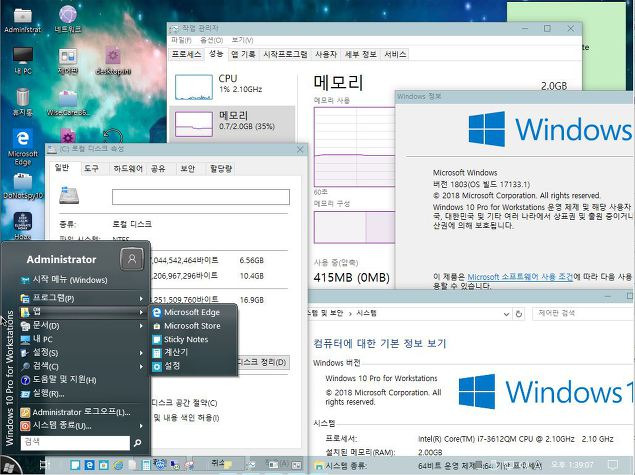Choose 실행(R)... in start menu
This screenshot has width=635, height=475.
[43, 394]
